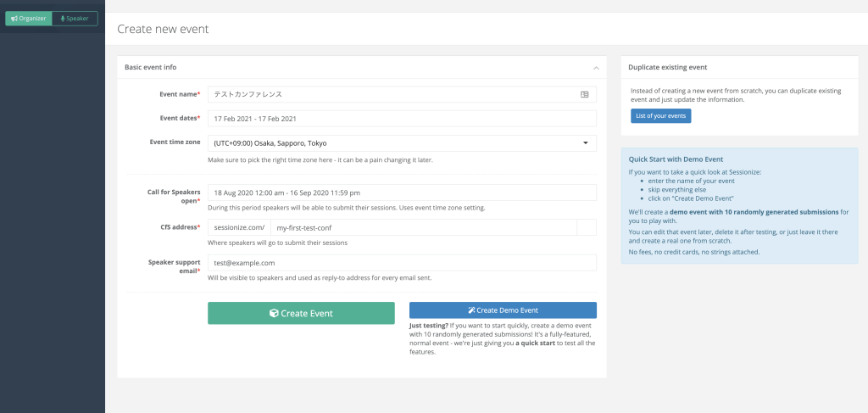Click the magic wand icon on Create Demo Event
This screenshot has width=868, height=413.
pyautogui.click(x=471, y=310)
